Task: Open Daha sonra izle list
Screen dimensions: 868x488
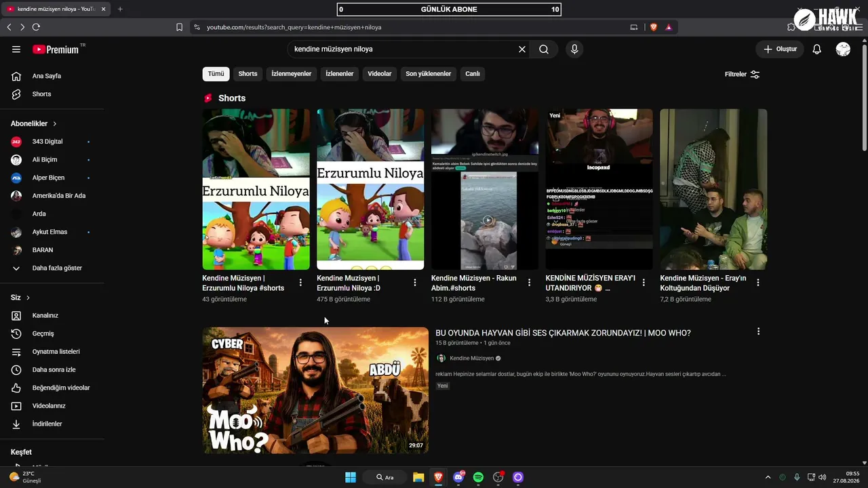Action: [52, 369]
